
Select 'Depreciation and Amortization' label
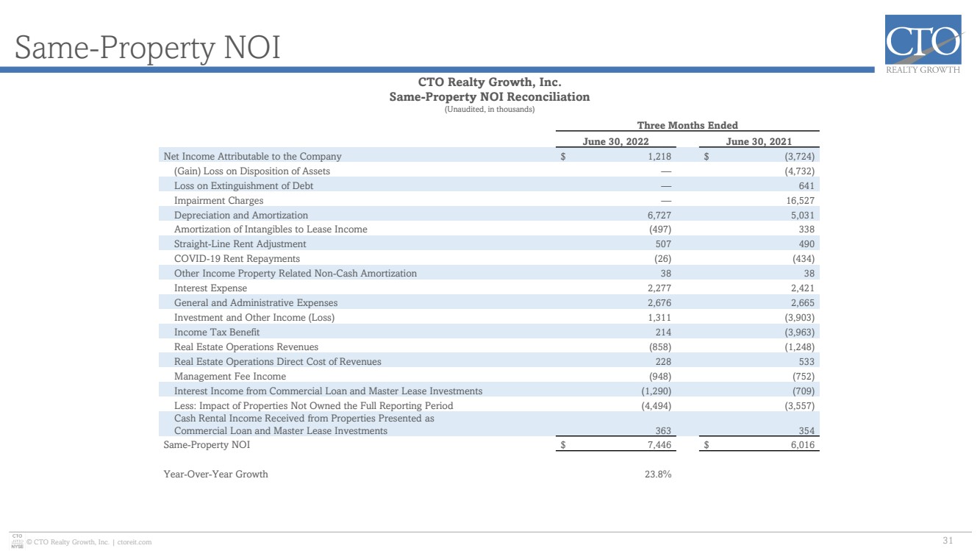click(x=241, y=215)
